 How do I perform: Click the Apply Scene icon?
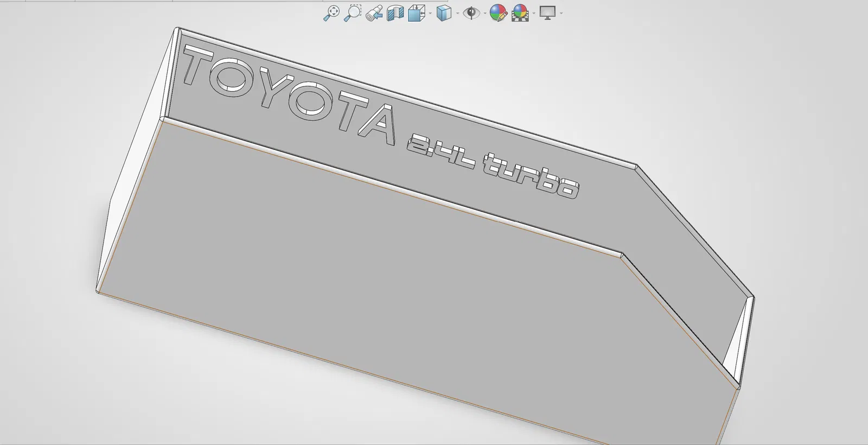[x=520, y=13]
